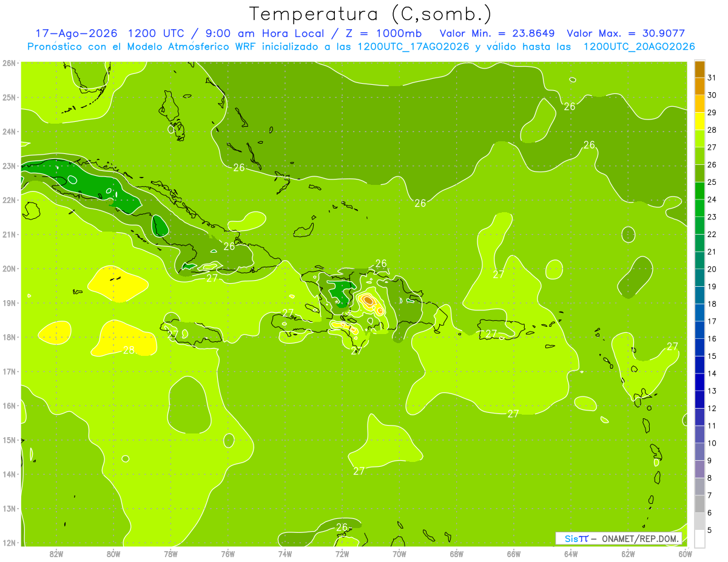Screen dimensions: 728x562
Task: Click the white swatch below the 5 label
Action: click(699, 538)
